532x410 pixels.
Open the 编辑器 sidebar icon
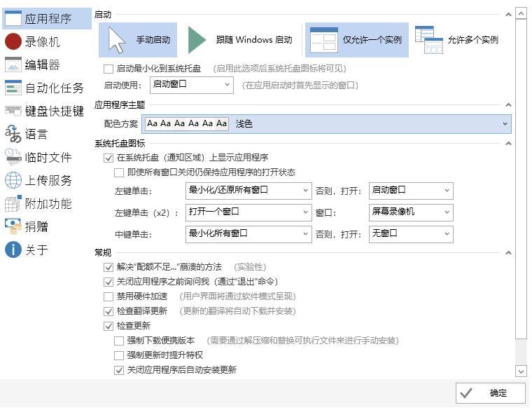(13, 64)
